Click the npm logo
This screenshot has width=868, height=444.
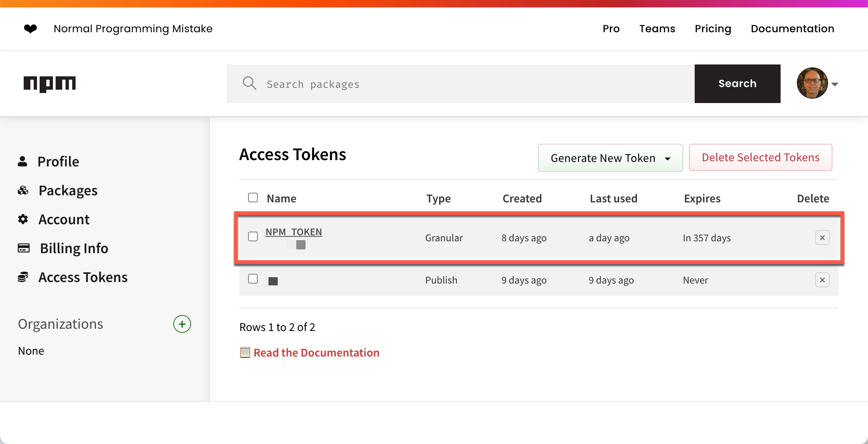pyautogui.click(x=50, y=84)
